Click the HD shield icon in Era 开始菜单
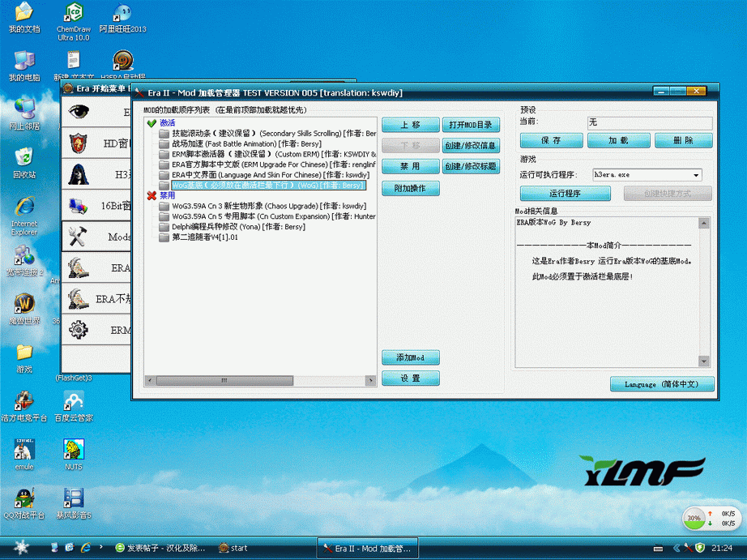Screen dimensions: 747x560 point(78,143)
